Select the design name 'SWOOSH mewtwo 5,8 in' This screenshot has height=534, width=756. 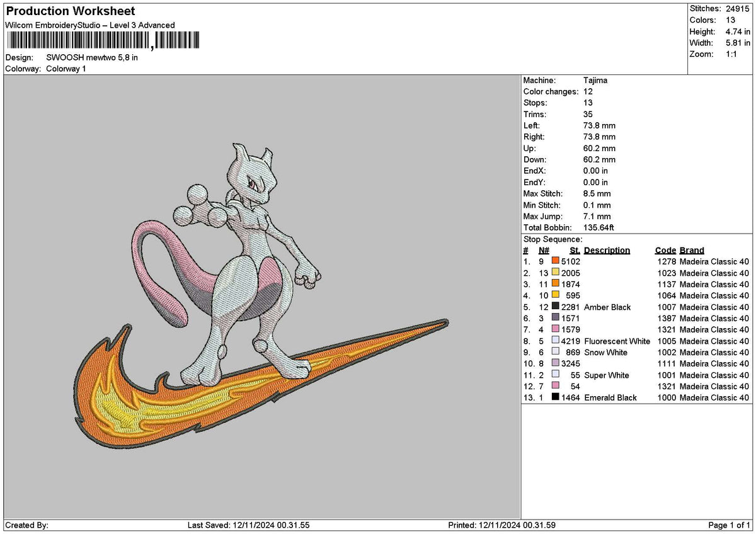(92, 57)
